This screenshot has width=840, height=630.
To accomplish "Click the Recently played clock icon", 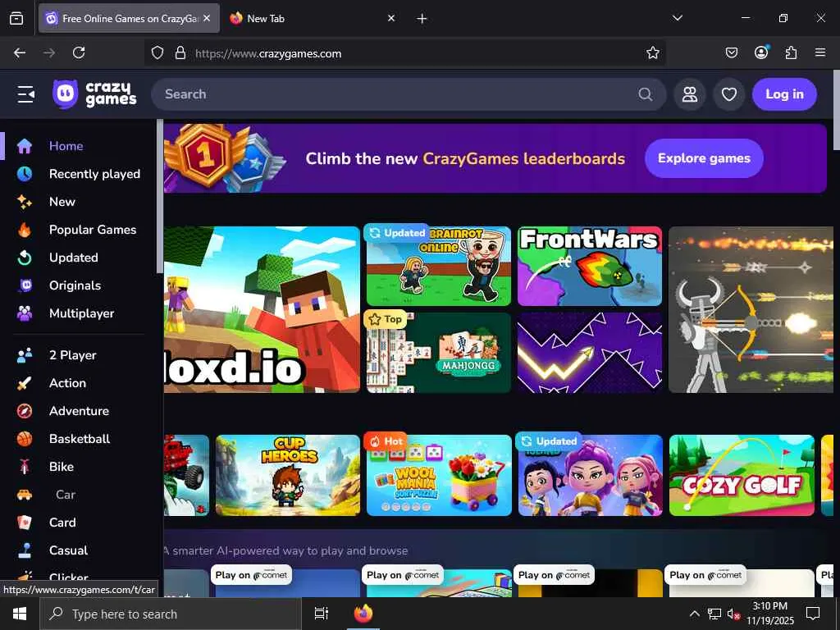I will click(24, 174).
